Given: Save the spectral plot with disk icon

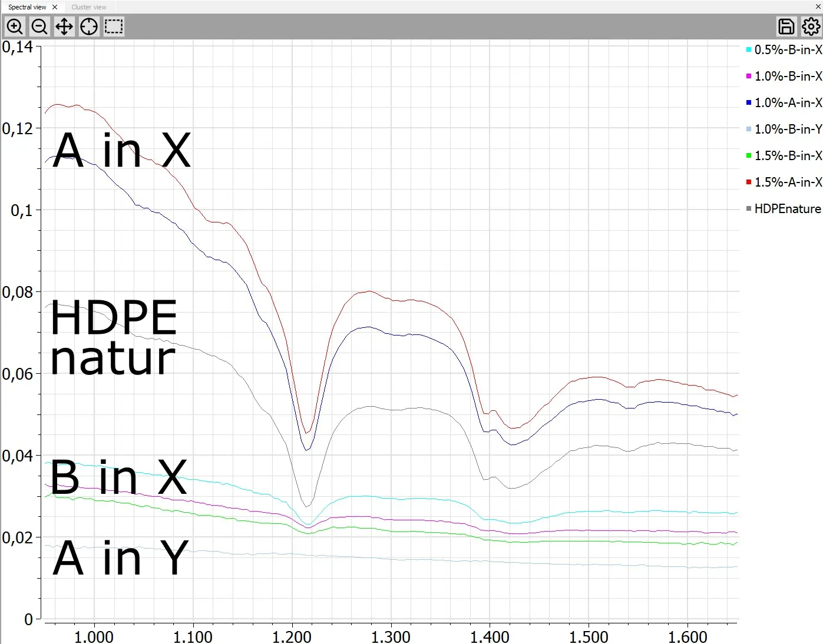Looking at the screenshot, I should (x=786, y=26).
